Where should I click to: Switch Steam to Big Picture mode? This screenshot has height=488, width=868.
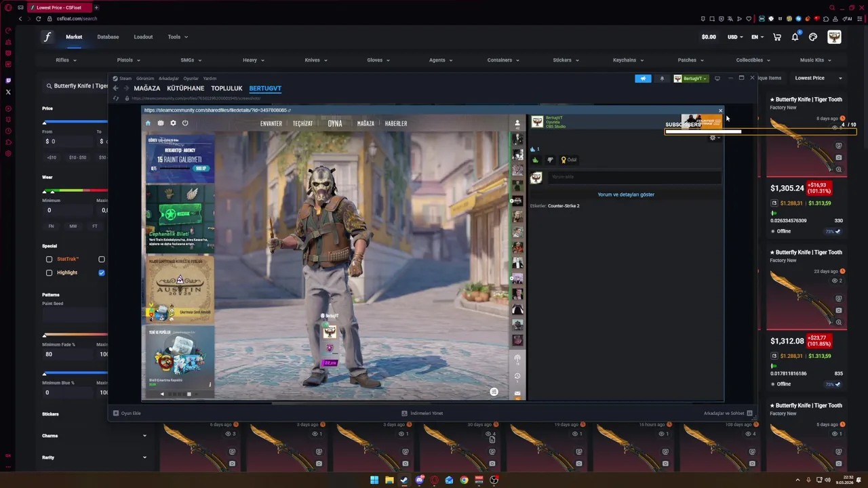tap(717, 79)
